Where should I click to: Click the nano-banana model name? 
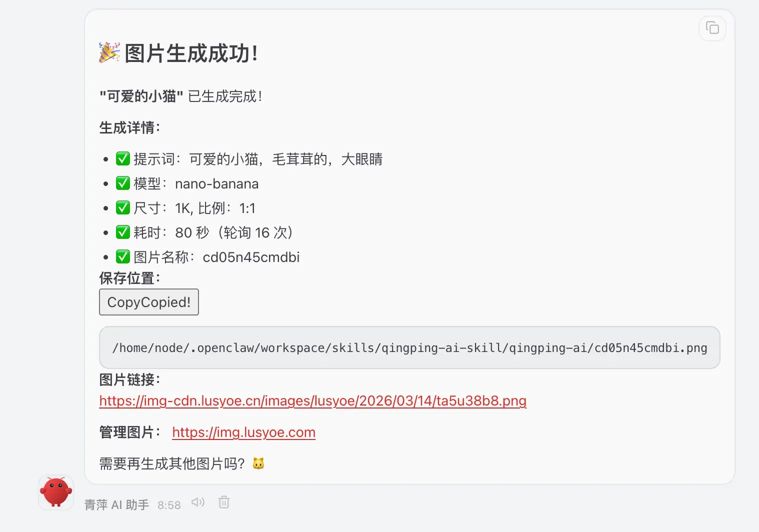pyautogui.click(x=216, y=184)
